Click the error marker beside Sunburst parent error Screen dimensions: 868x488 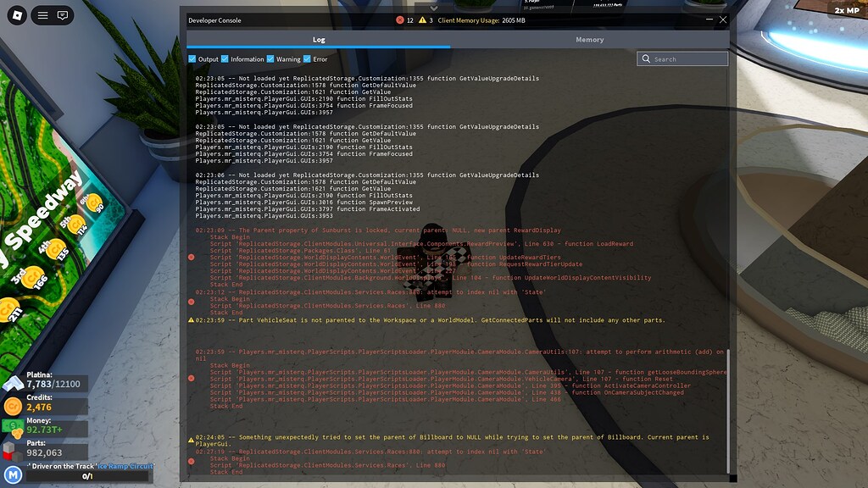click(191, 258)
